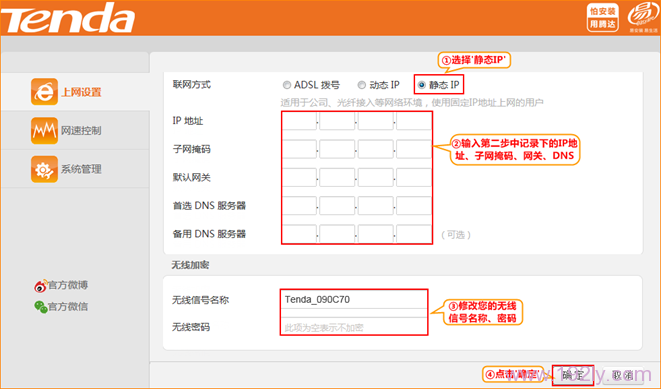Screen dimensions: 661x389
Task: Focus second octet of 备用 DNS 服务器
Action: pyautogui.click(x=337, y=234)
